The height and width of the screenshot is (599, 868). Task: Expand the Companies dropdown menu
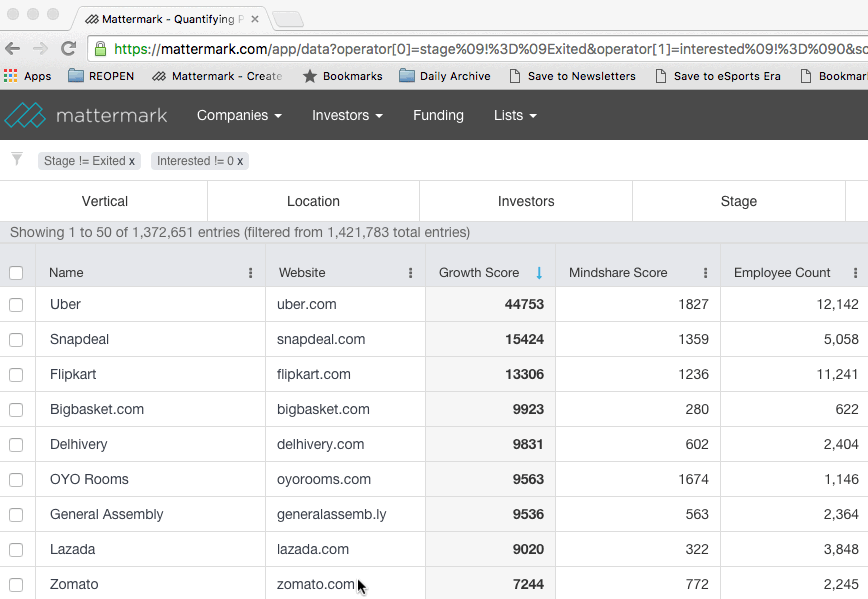point(239,115)
